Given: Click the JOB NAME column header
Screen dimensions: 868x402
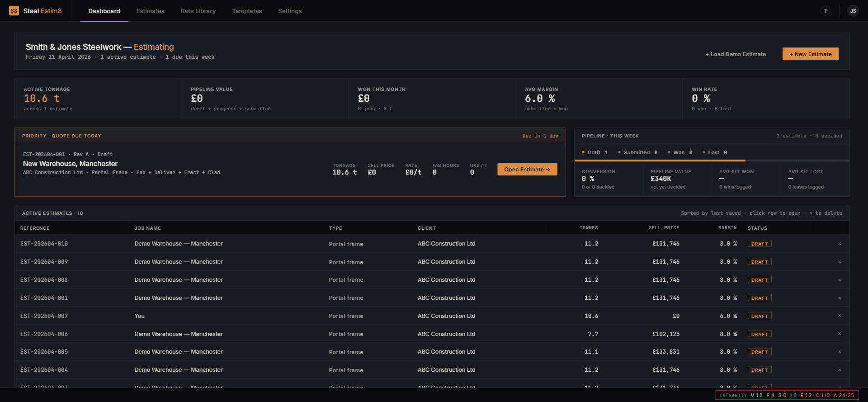Looking at the screenshot, I should point(147,228).
